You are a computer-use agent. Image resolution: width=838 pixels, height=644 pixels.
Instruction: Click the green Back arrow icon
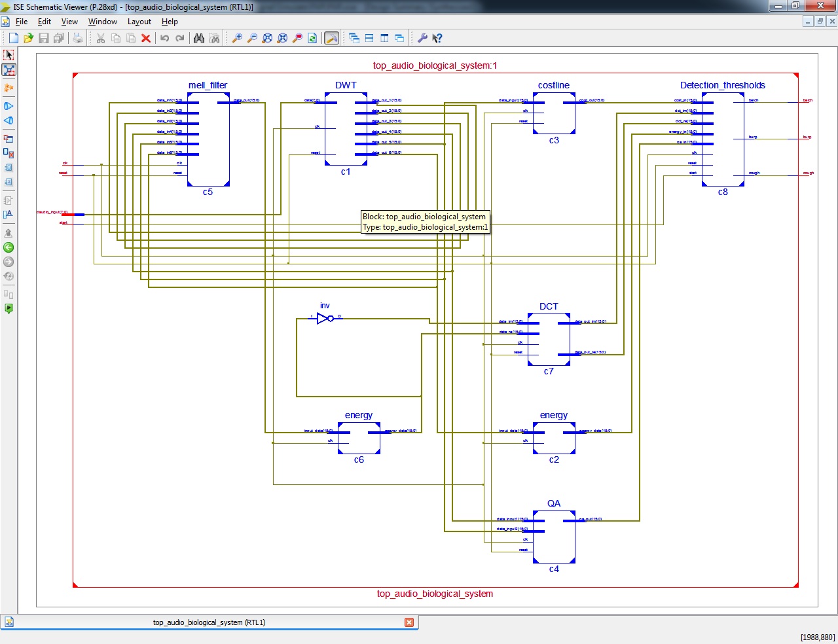tap(9, 247)
